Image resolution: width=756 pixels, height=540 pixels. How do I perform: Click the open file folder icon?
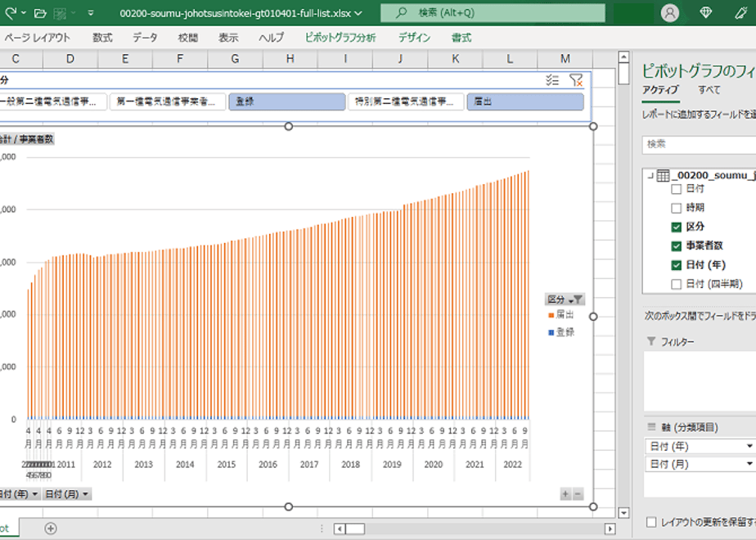40,13
